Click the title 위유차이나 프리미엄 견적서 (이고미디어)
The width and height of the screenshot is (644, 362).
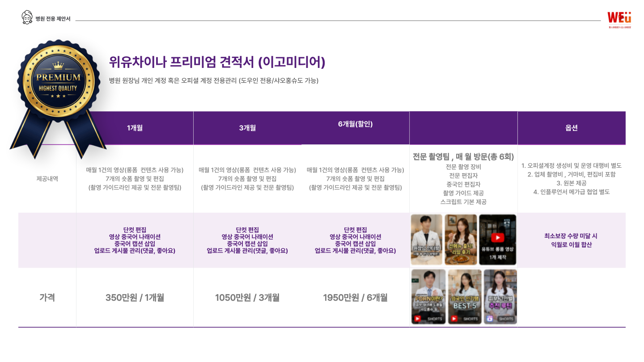(x=217, y=62)
